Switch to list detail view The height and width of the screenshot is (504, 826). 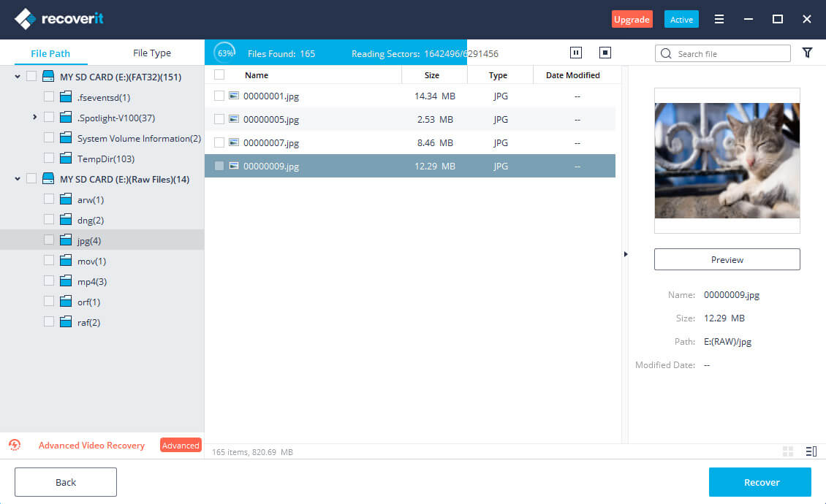(x=811, y=451)
